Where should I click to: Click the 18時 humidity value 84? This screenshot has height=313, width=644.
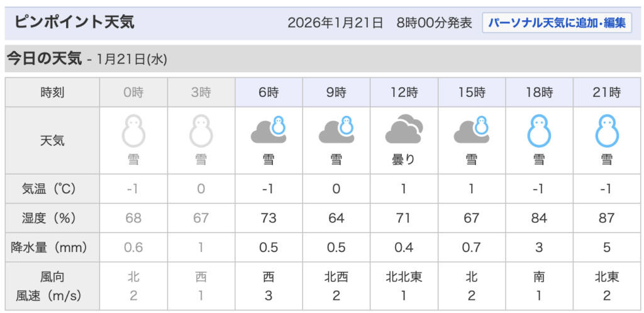click(x=539, y=218)
